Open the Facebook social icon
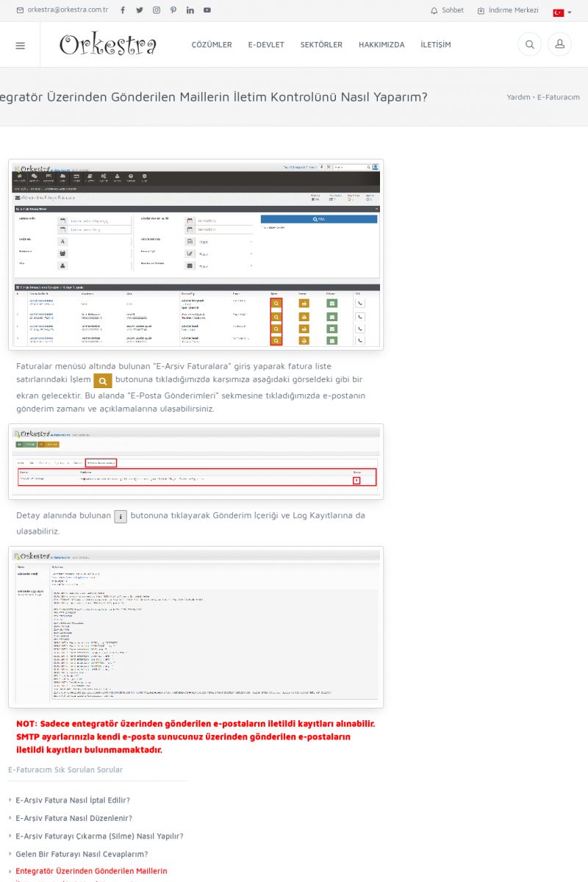 point(123,10)
